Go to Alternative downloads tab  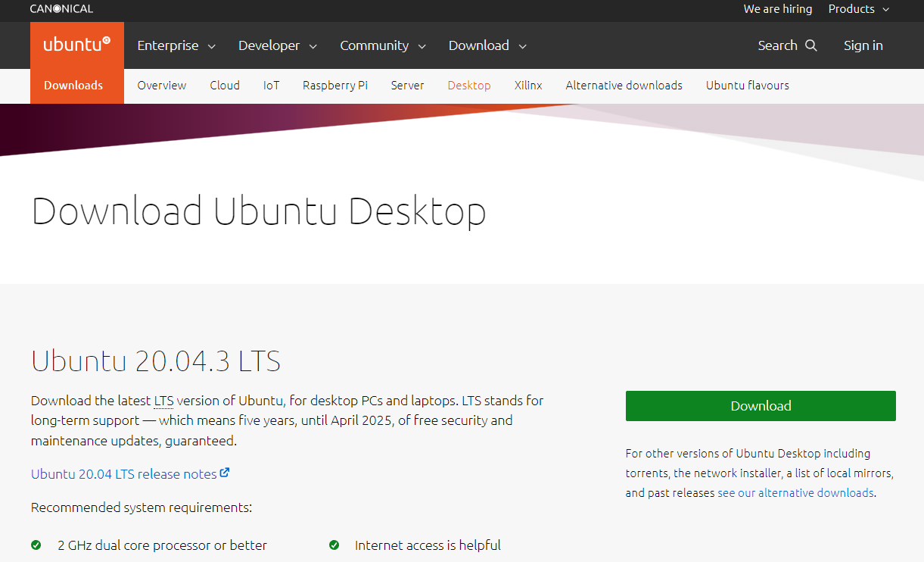(x=624, y=86)
